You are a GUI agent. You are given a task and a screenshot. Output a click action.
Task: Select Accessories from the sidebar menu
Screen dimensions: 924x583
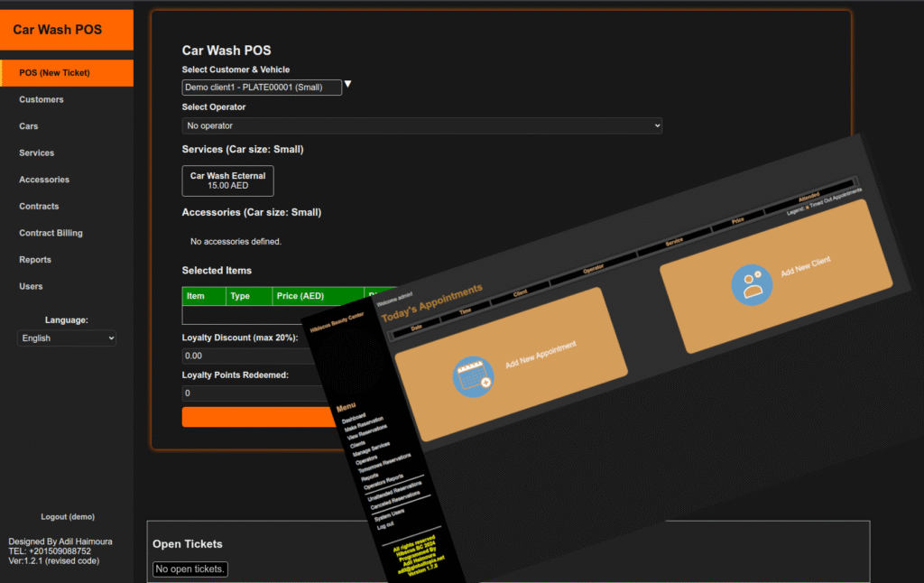point(44,180)
